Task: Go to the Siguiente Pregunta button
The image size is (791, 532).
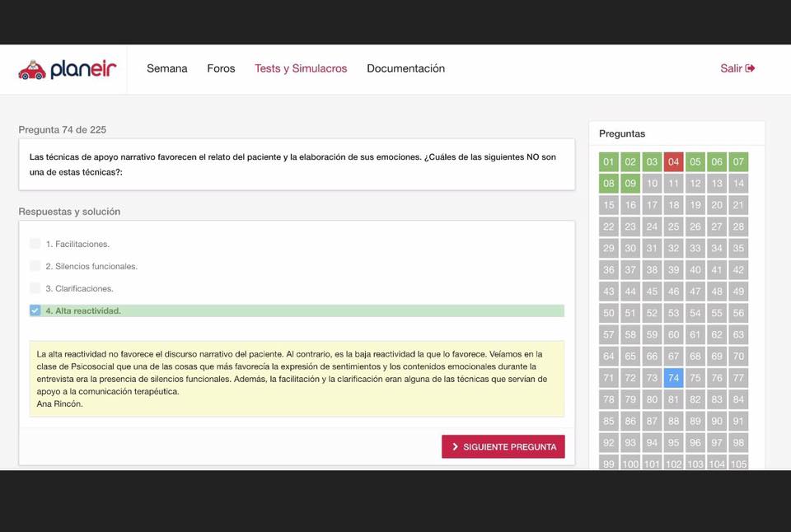Action: tap(503, 447)
